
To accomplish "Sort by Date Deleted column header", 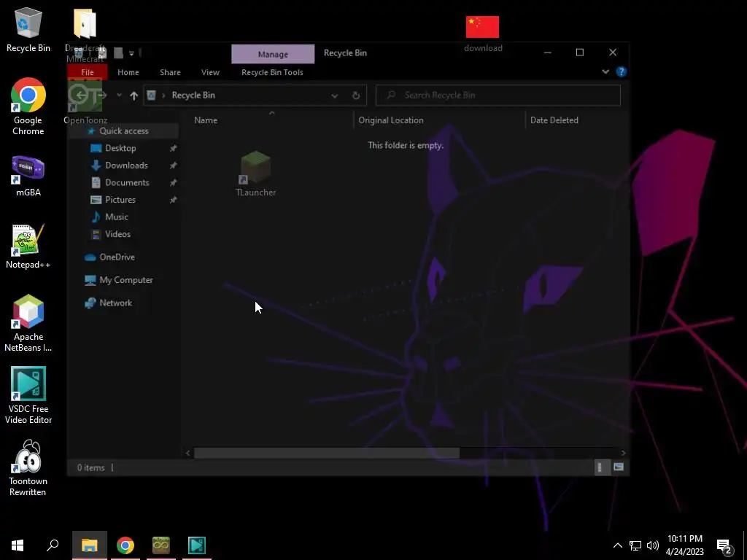I will [x=577, y=120].
